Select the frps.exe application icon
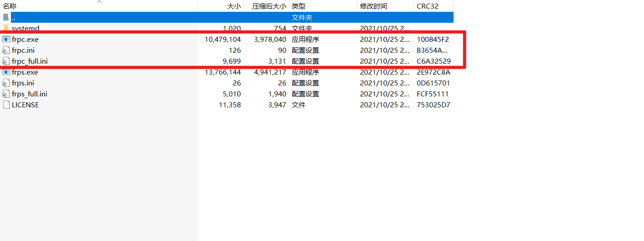 6,72
